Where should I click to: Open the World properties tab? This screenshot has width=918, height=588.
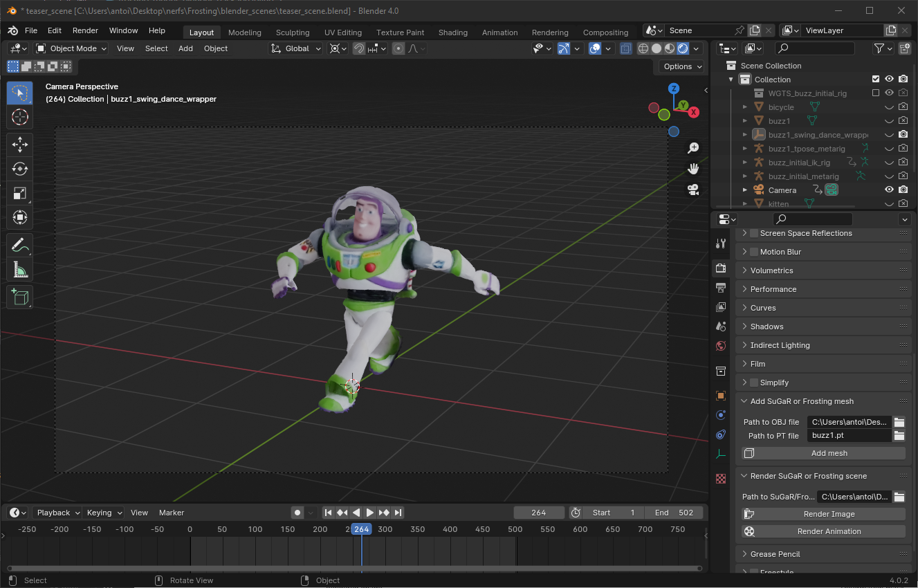(721, 345)
